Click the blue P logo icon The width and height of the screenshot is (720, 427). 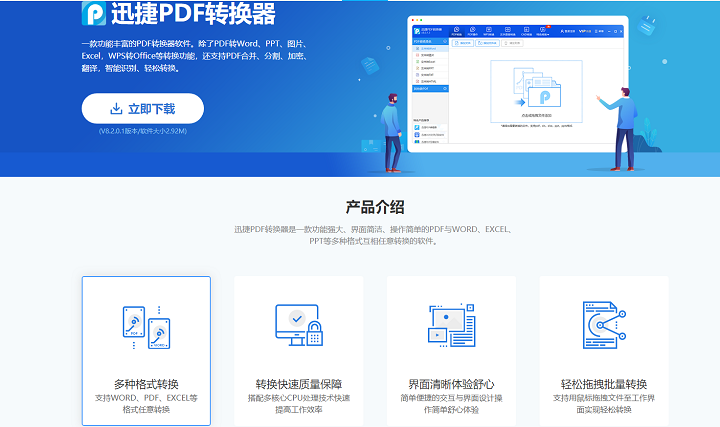(x=94, y=13)
